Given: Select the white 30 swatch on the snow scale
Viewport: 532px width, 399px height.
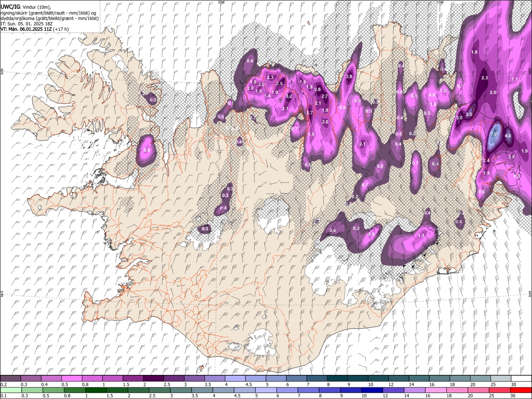Looking at the screenshot, I should point(521,379).
